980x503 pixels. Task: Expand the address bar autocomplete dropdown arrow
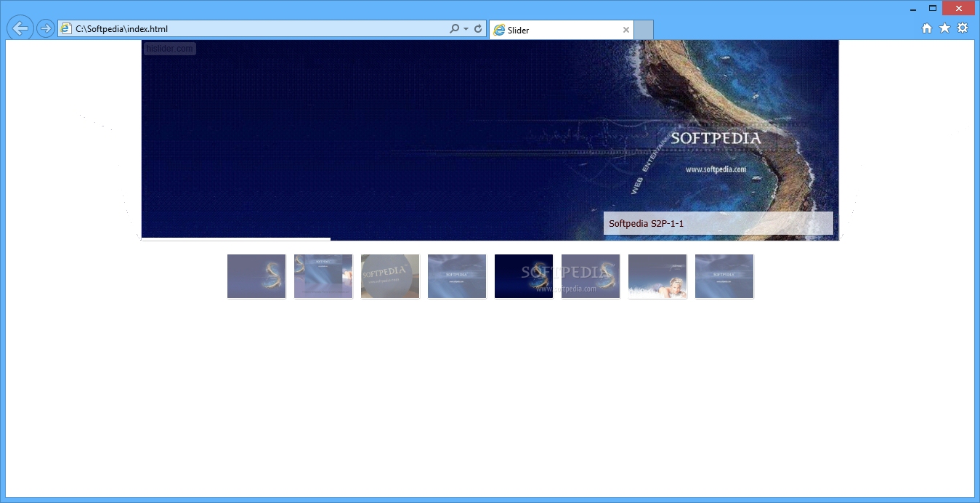coord(466,29)
